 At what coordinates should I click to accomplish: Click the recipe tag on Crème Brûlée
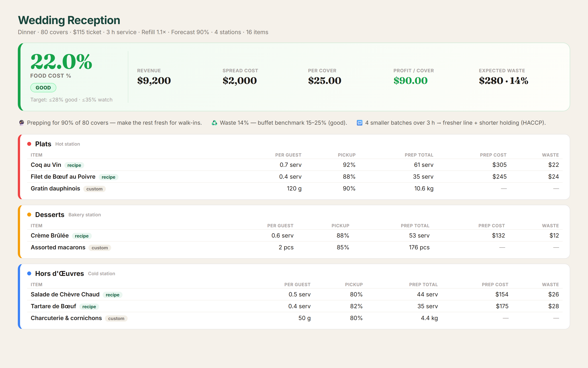click(x=82, y=236)
